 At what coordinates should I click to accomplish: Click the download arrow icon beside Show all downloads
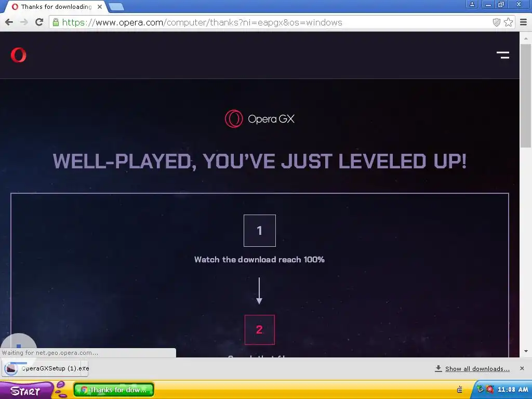(438, 368)
